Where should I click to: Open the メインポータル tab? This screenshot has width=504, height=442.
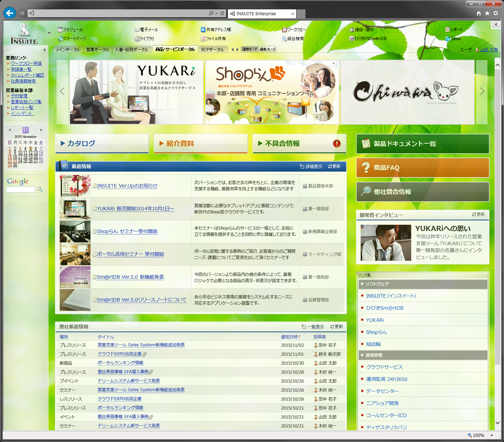pyautogui.click(x=68, y=49)
